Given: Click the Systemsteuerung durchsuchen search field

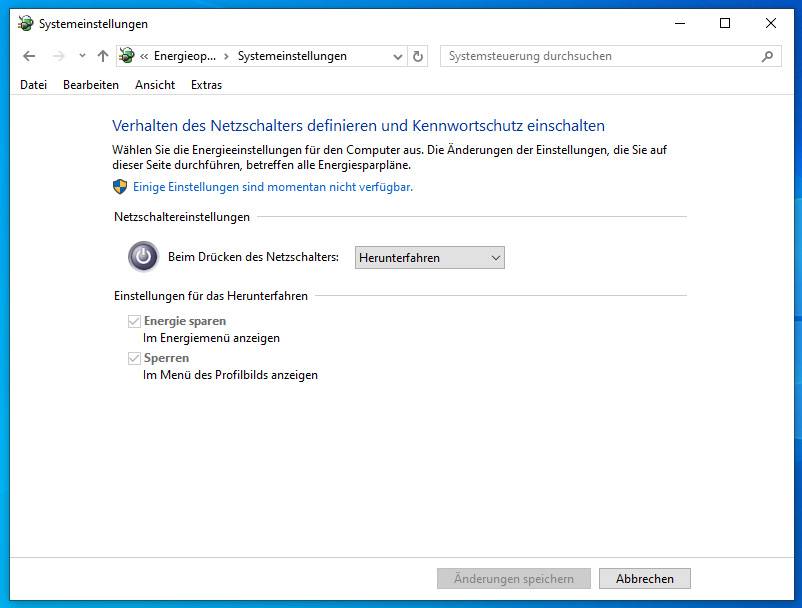Looking at the screenshot, I should coord(600,56).
